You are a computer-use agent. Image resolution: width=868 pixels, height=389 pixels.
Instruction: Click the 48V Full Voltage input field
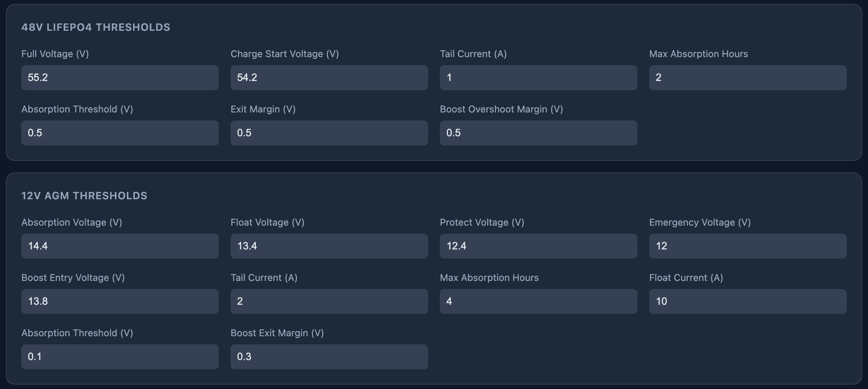point(120,78)
